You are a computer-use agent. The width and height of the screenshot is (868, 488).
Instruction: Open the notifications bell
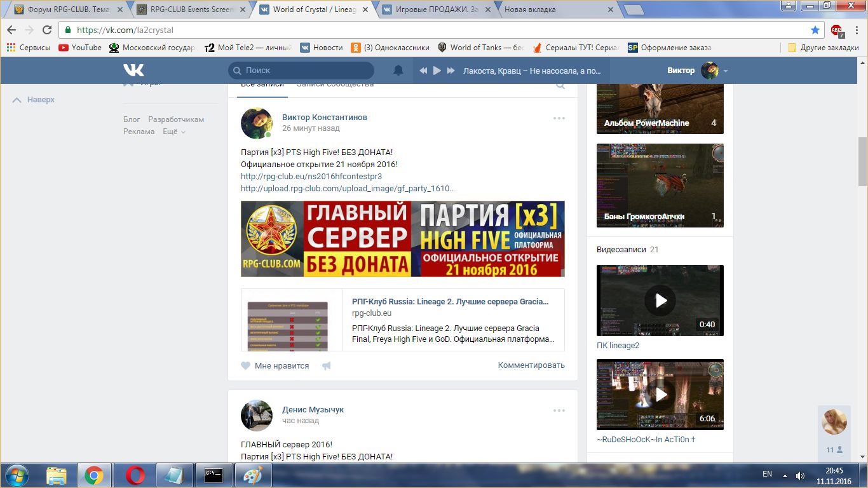pos(398,71)
